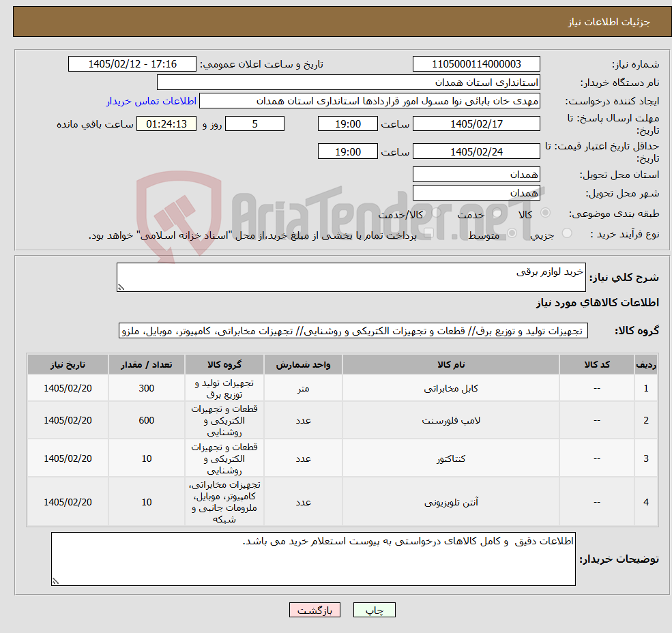Click the announcement date field 1405/02/12 - 17:16

coord(132,64)
